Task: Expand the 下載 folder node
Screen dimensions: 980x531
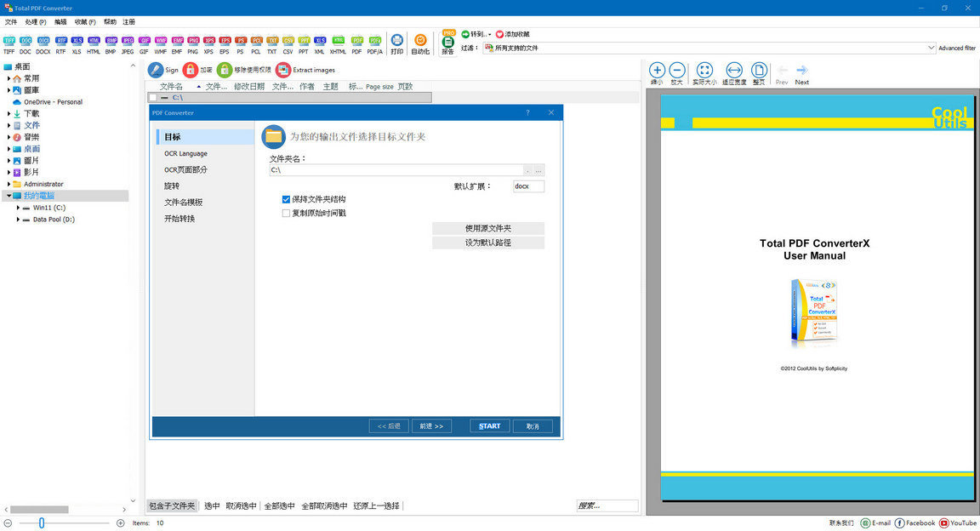Action: pos(9,114)
